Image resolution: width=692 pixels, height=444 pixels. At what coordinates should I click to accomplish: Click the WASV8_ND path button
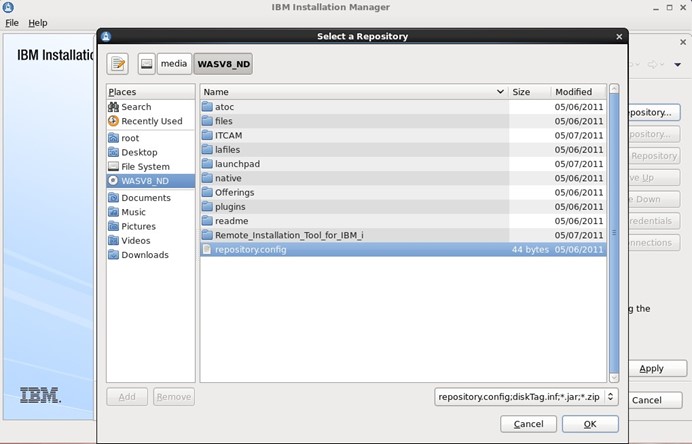click(x=223, y=64)
